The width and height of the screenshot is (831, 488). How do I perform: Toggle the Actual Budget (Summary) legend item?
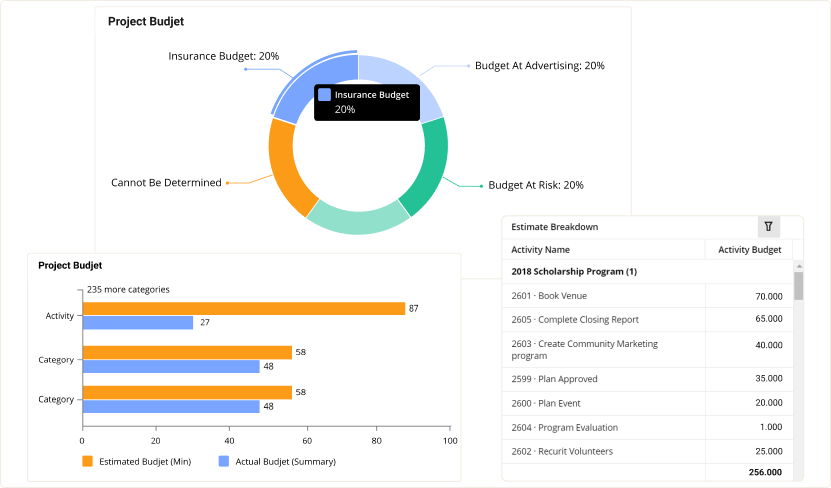coord(277,462)
